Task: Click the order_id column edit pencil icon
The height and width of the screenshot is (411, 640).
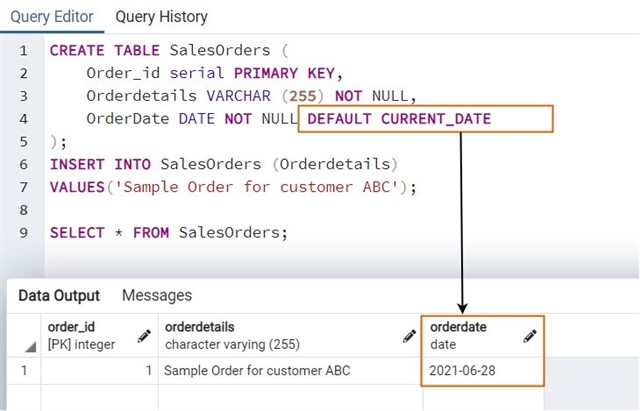Action: (x=144, y=336)
